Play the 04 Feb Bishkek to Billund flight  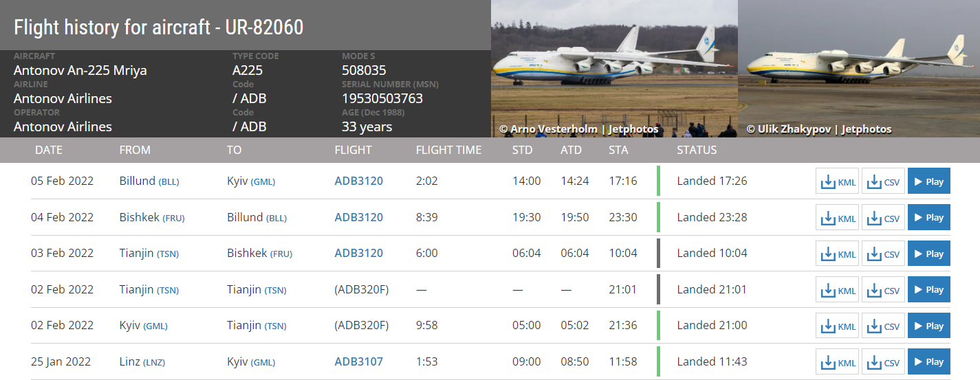click(928, 218)
